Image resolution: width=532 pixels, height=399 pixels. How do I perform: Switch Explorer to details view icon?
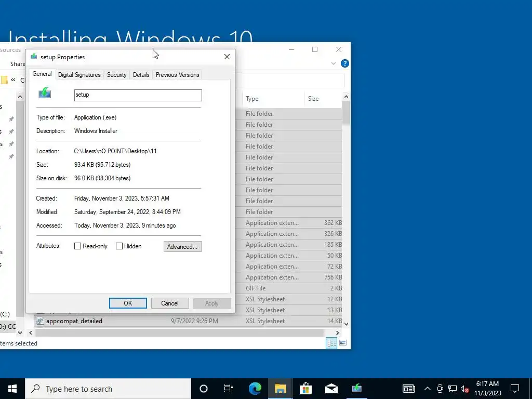point(331,343)
